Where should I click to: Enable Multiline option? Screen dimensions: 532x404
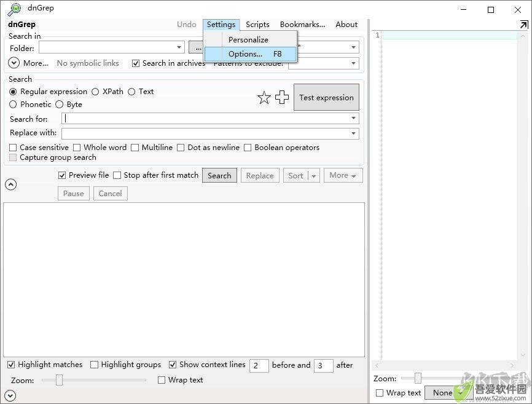coord(135,148)
